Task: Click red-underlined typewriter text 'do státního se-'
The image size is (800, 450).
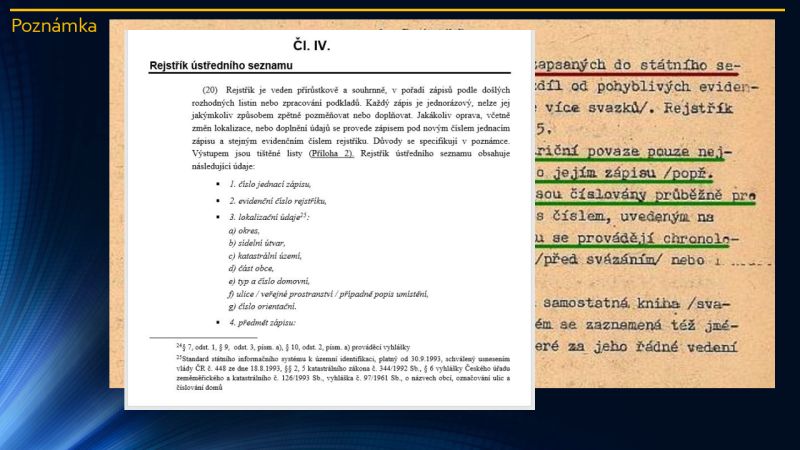Action: tap(676, 65)
